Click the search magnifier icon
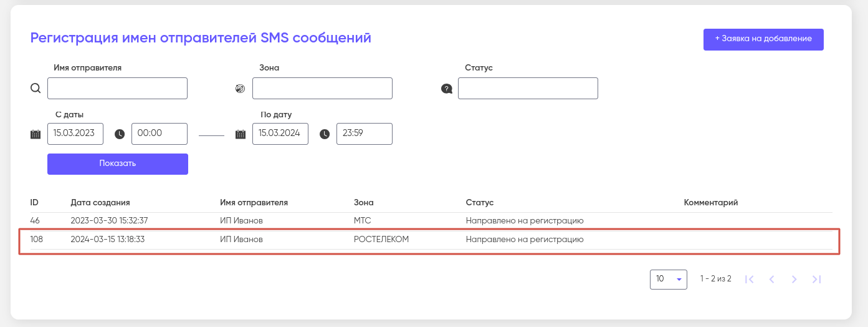Image resolution: width=868 pixels, height=327 pixels. [36, 89]
